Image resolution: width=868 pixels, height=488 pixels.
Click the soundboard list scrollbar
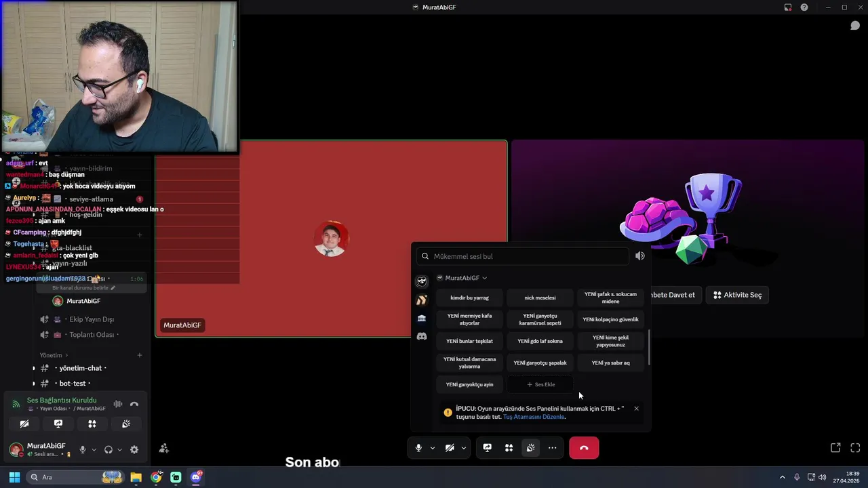(x=649, y=348)
